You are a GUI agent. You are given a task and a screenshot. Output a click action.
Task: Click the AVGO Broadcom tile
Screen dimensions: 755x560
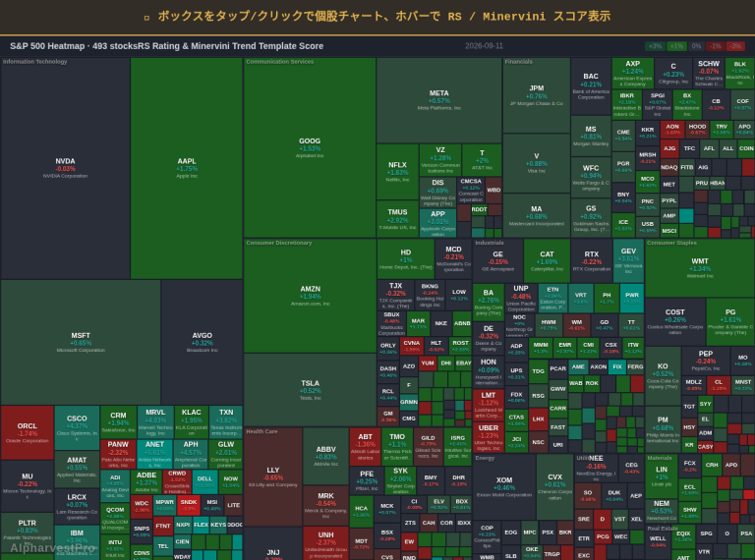tap(202, 342)
